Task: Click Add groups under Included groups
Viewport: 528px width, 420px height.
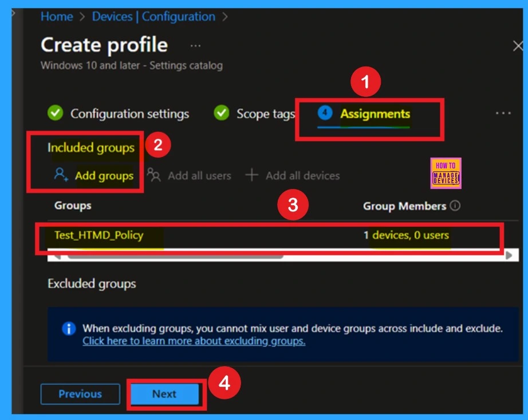Action: [x=104, y=175]
